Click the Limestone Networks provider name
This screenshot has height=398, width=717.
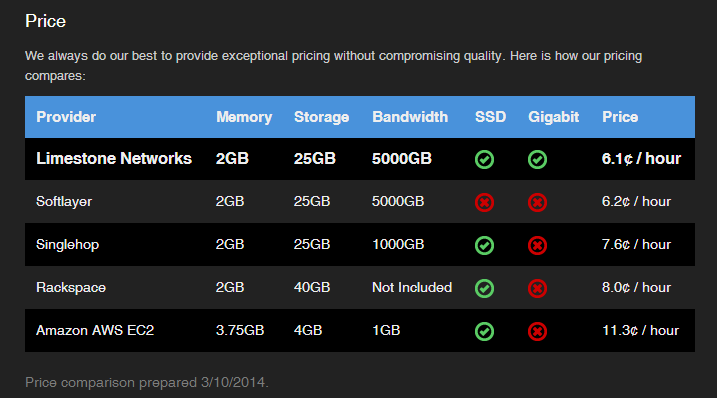[x=114, y=158]
